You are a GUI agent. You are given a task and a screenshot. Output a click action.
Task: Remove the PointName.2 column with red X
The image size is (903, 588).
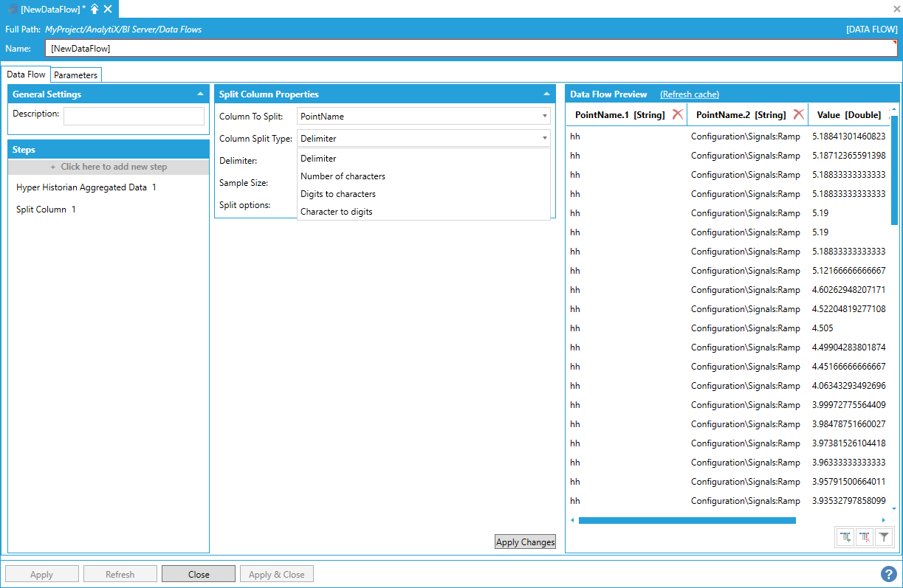(x=798, y=114)
